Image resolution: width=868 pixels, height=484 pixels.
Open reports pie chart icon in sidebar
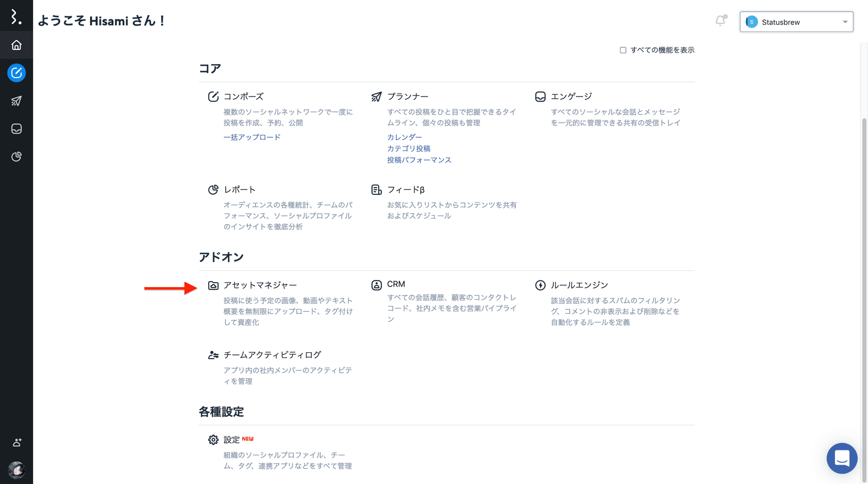click(16, 157)
